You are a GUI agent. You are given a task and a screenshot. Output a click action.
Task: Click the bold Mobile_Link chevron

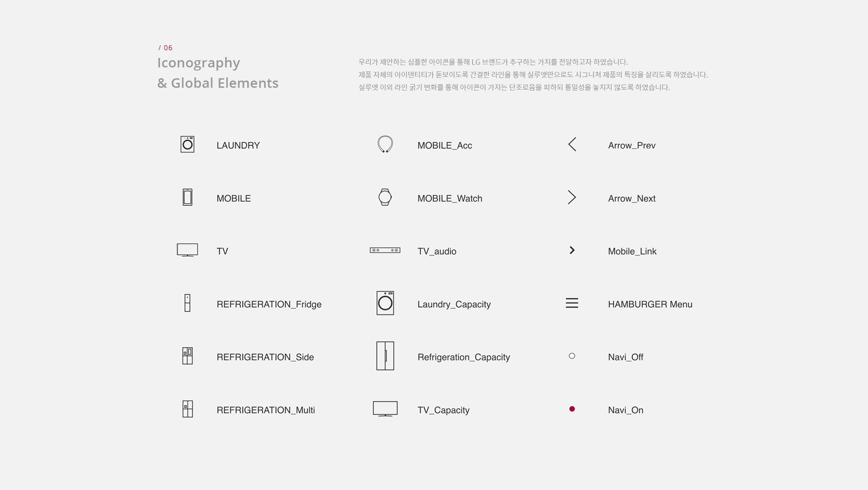pos(572,250)
